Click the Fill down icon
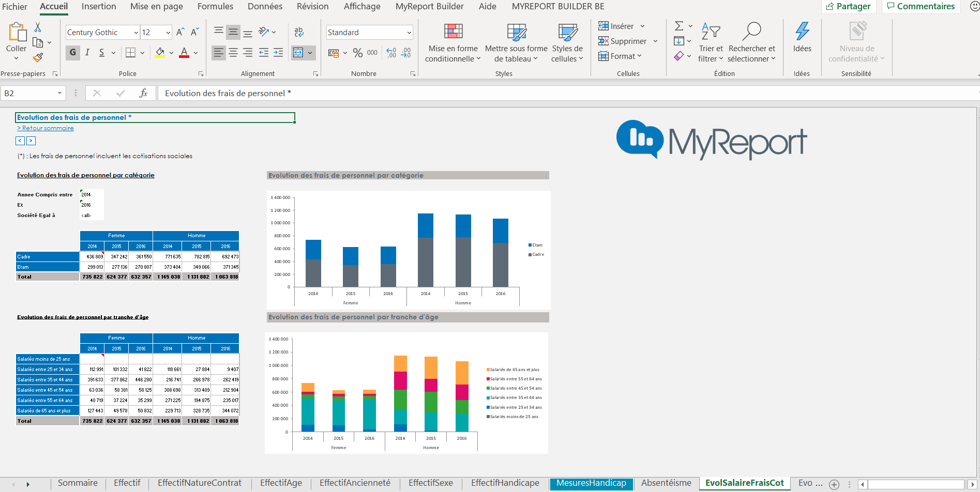This screenshot has height=492, width=980. pyautogui.click(x=679, y=41)
